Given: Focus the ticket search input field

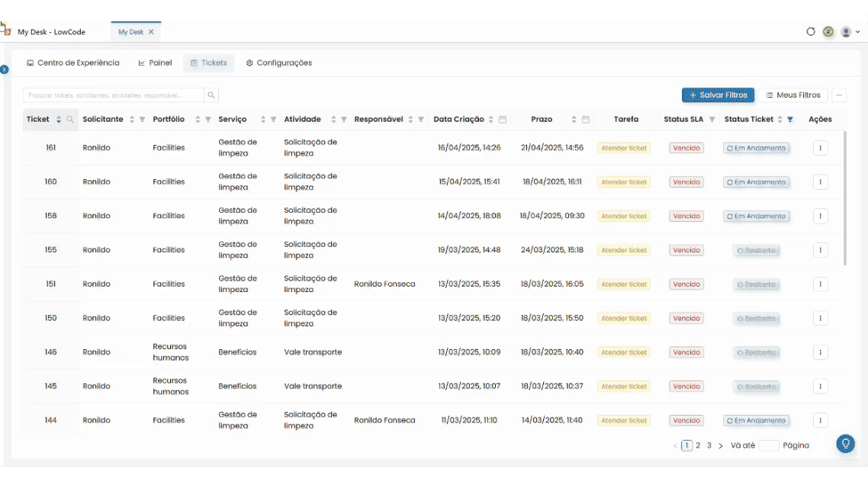Looking at the screenshot, I should pyautogui.click(x=114, y=95).
